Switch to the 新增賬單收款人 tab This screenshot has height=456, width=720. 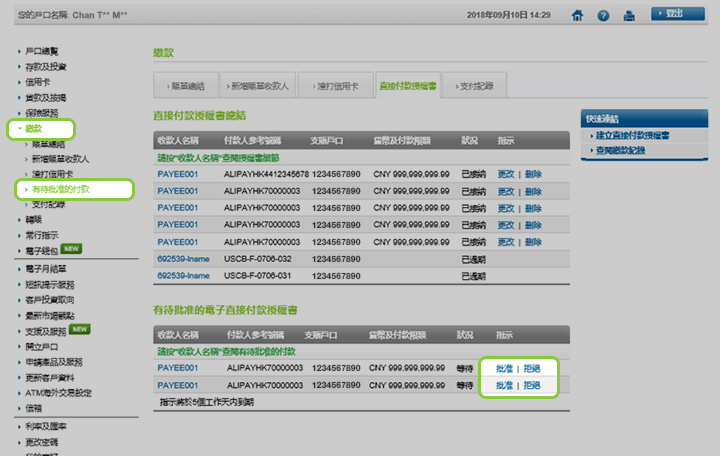[x=258, y=85]
